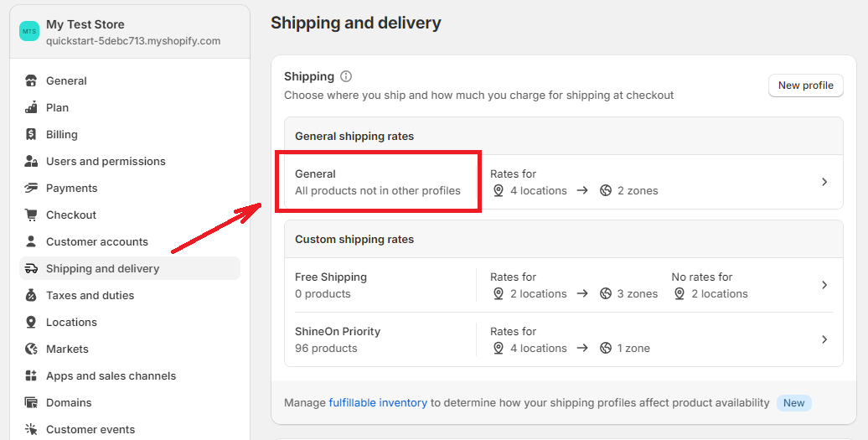868x440 pixels.
Task: Click the Markets globe icon
Action: (x=31, y=349)
